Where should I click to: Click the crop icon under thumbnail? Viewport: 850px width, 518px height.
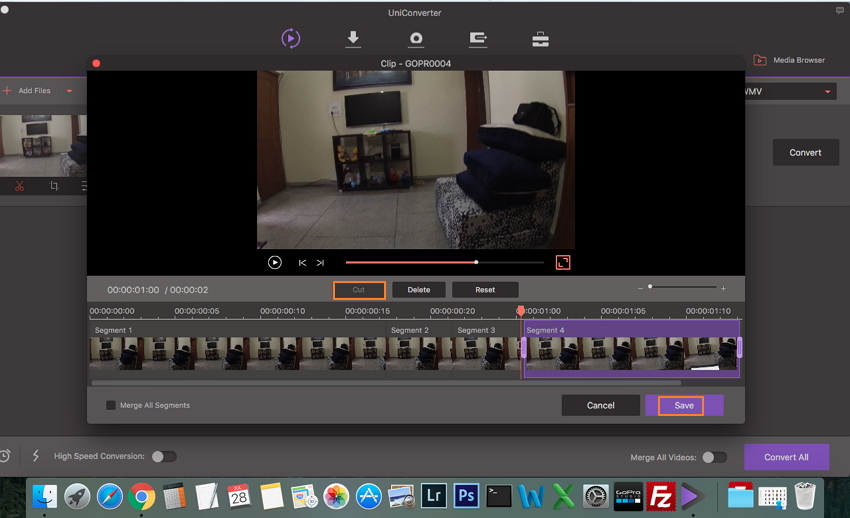click(x=54, y=186)
